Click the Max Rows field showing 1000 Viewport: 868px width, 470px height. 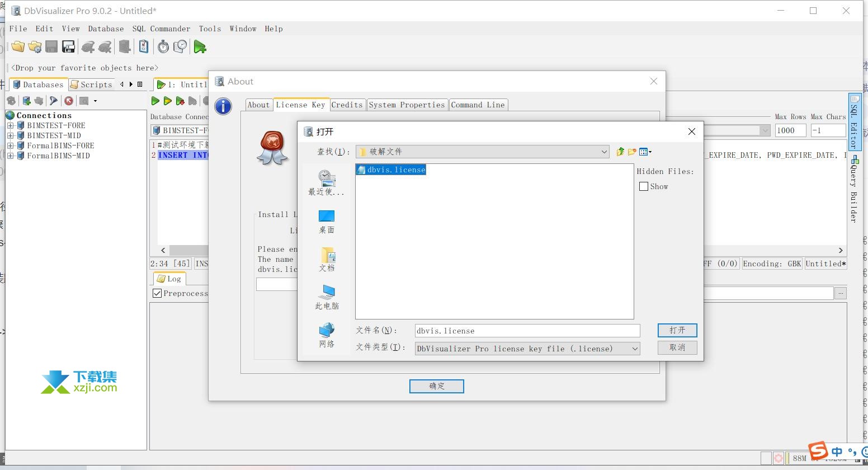coord(790,130)
